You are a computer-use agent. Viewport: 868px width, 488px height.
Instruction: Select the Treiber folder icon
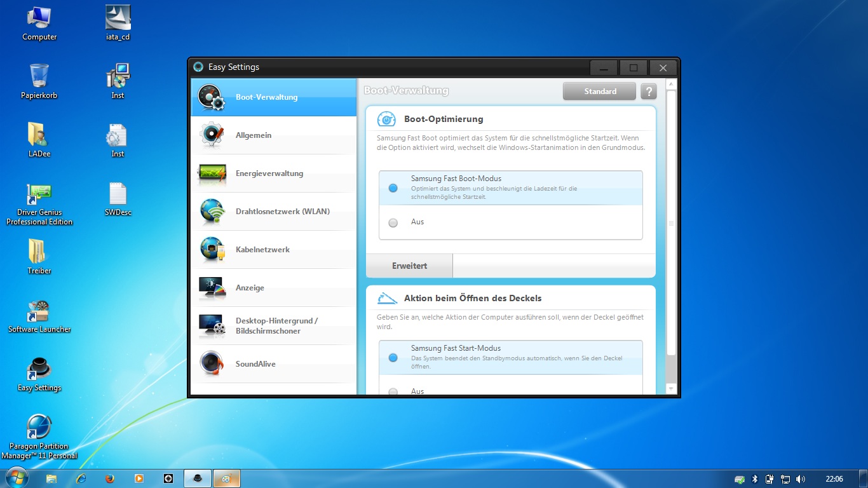(x=37, y=251)
